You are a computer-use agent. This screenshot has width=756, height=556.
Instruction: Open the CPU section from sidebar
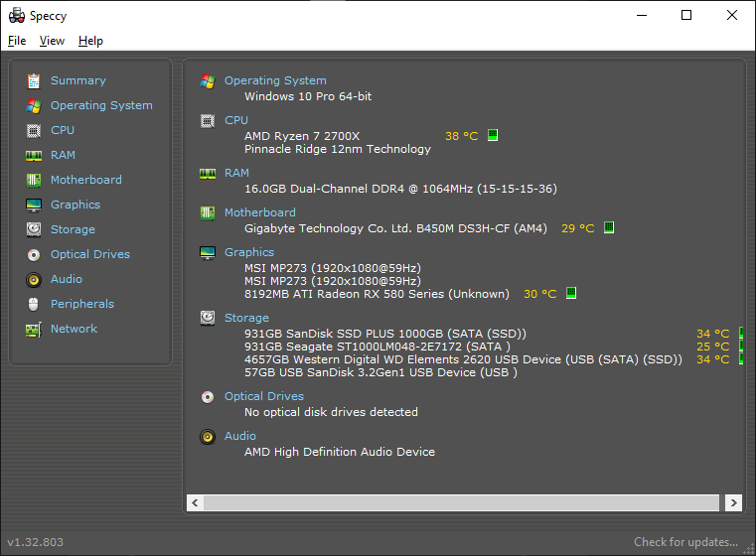(63, 130)
